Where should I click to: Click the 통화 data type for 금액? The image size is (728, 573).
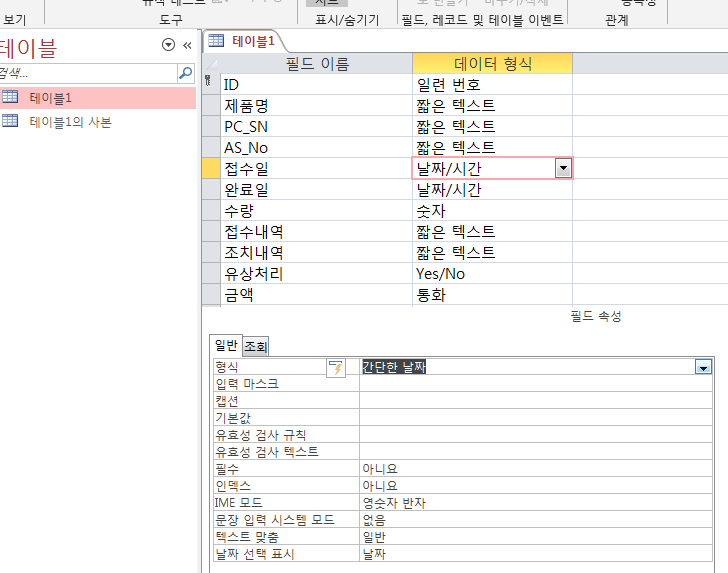point(493,294)
